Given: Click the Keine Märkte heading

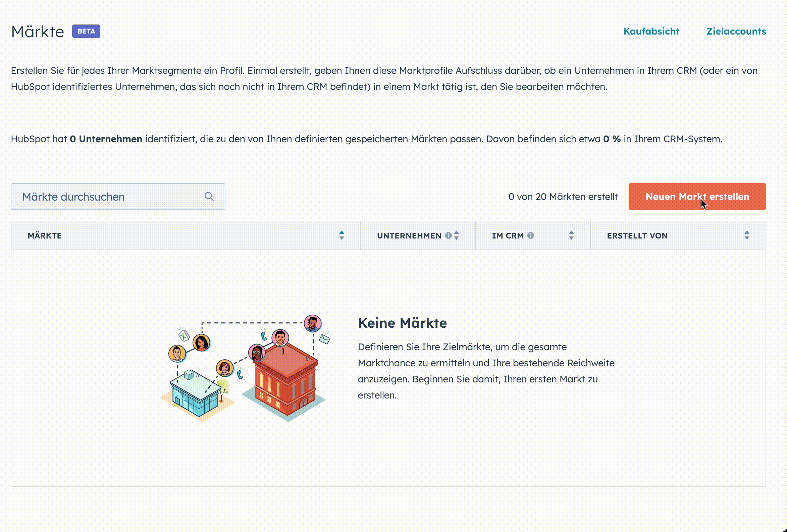Looking at the screenshot, I should [402, 323].
